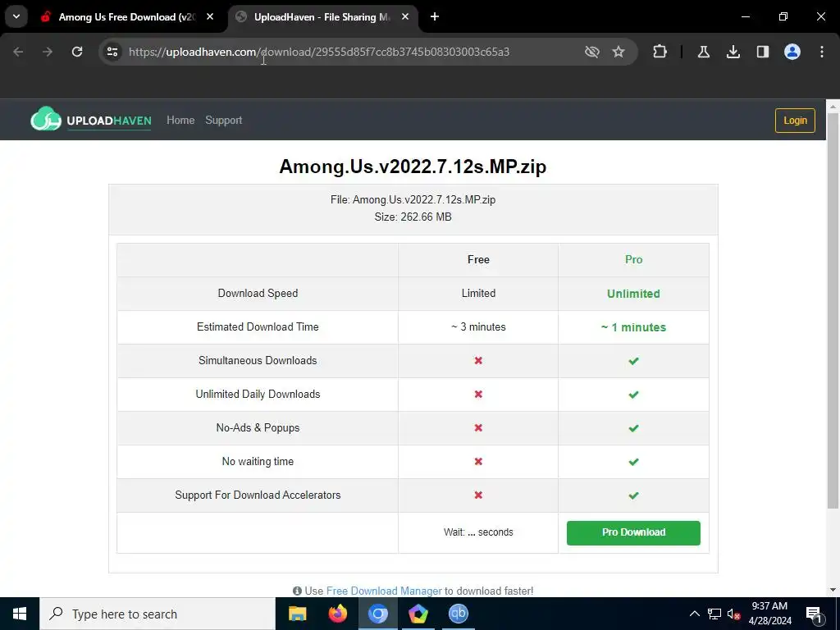
Task: Open the notification center icon
Action: click(813, 614)
